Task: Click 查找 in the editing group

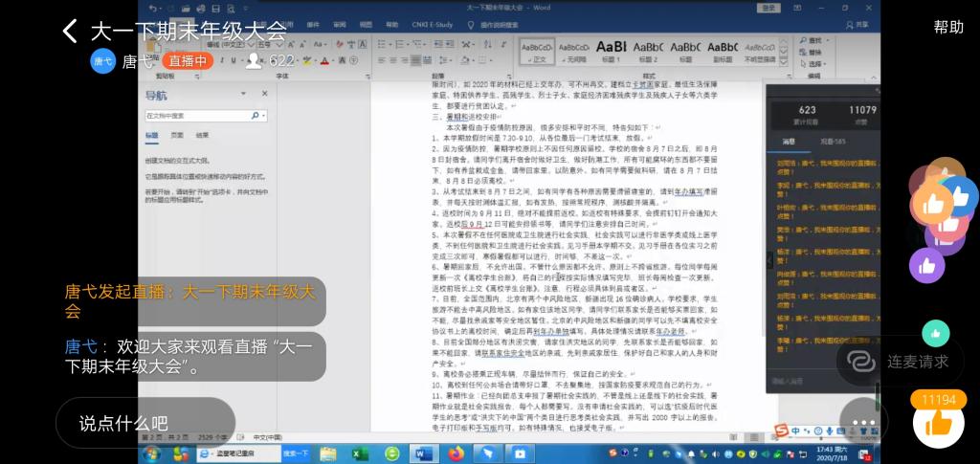Action: [x=813, y=42]
